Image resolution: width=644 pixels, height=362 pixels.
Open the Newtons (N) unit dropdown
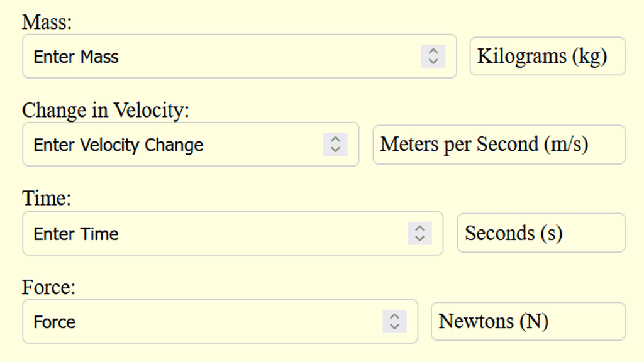528,321
